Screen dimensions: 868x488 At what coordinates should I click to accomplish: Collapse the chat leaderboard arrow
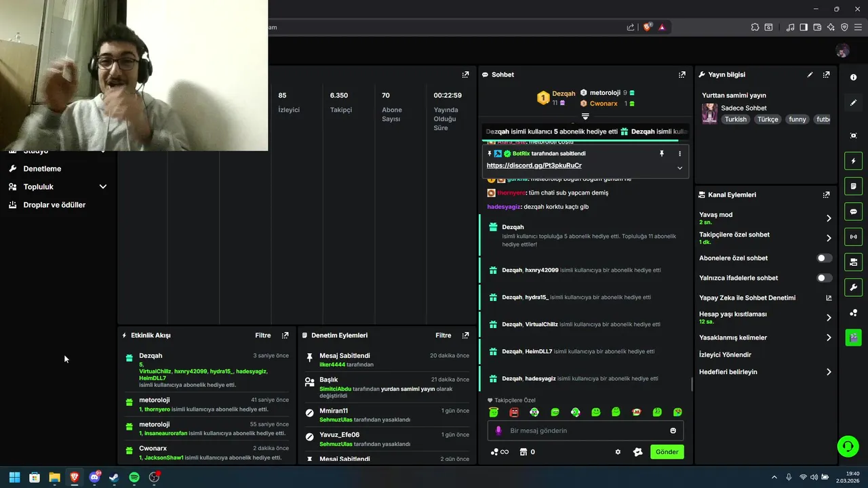pos(585,117)
